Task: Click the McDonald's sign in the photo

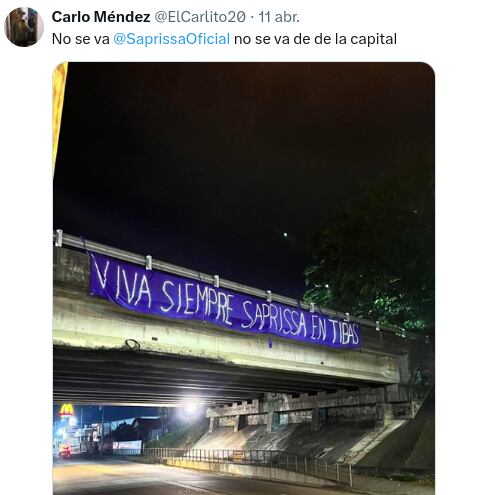Action: pos(66,411)
